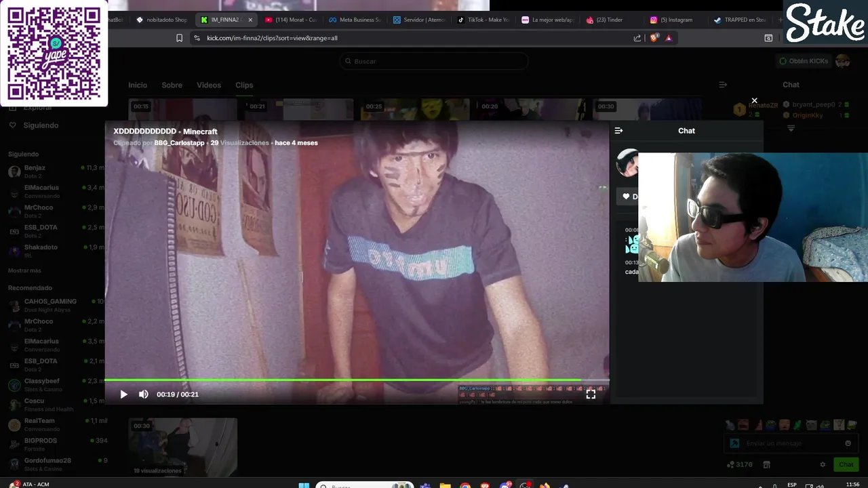868x488 pixels.
Task: Collapse the page chat with arrow icon
Action: 723,85
